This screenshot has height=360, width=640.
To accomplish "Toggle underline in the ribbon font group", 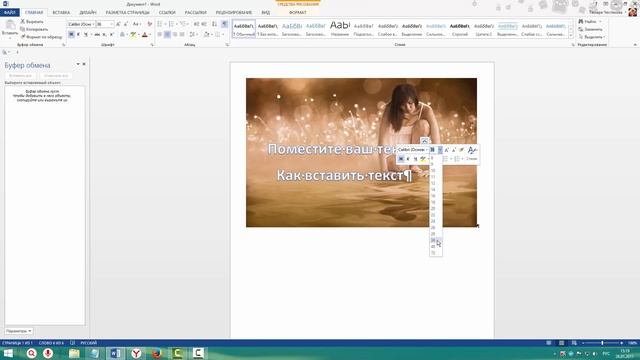I will [86, 34].
